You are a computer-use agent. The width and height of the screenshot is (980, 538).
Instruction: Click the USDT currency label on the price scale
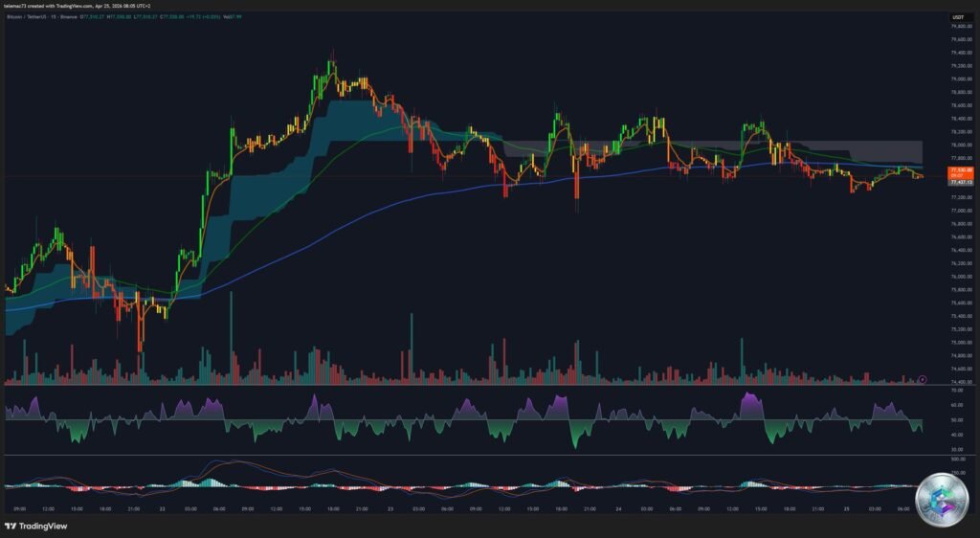(958, 17)
